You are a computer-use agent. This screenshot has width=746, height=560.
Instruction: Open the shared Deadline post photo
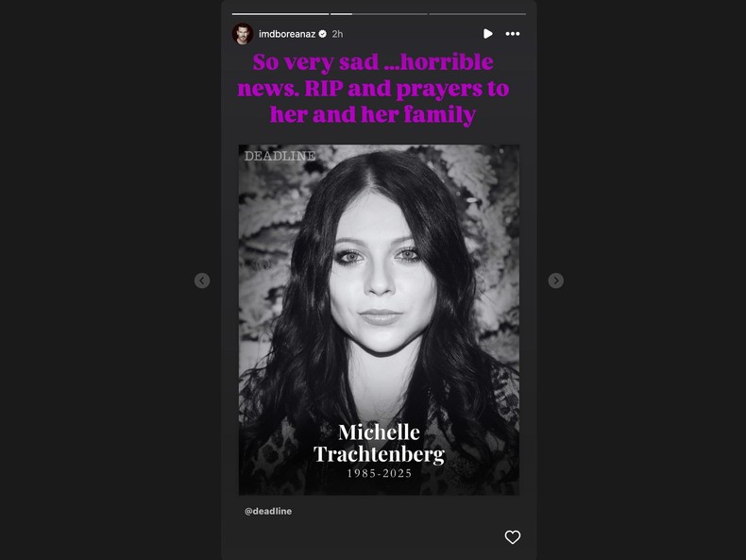tap(379, 320)
